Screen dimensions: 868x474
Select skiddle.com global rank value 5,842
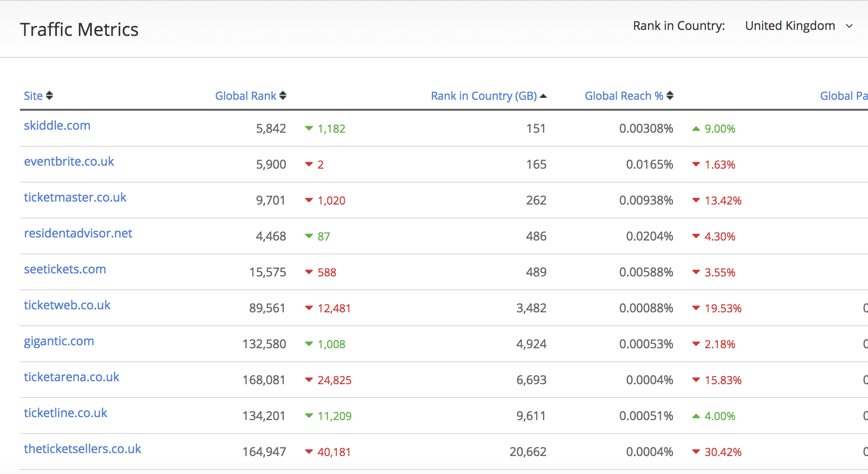(x=271, y=129)
